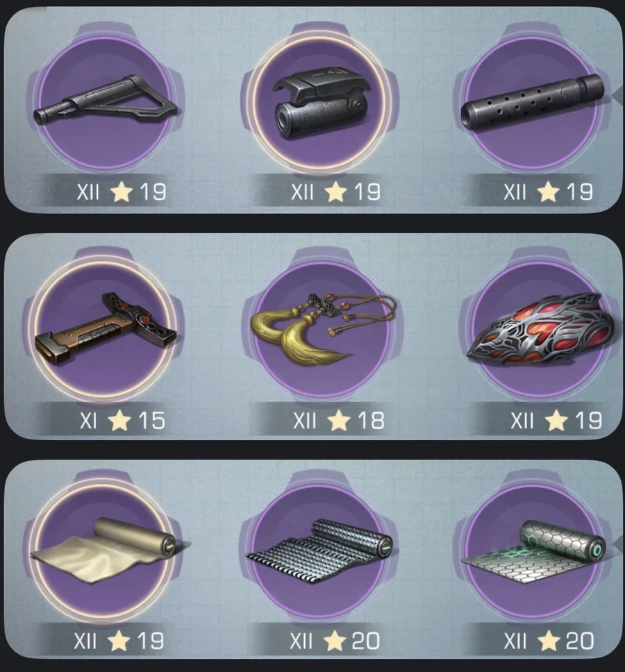
Task: Select the rifle stock attachment item
Action: click(104, 102)
